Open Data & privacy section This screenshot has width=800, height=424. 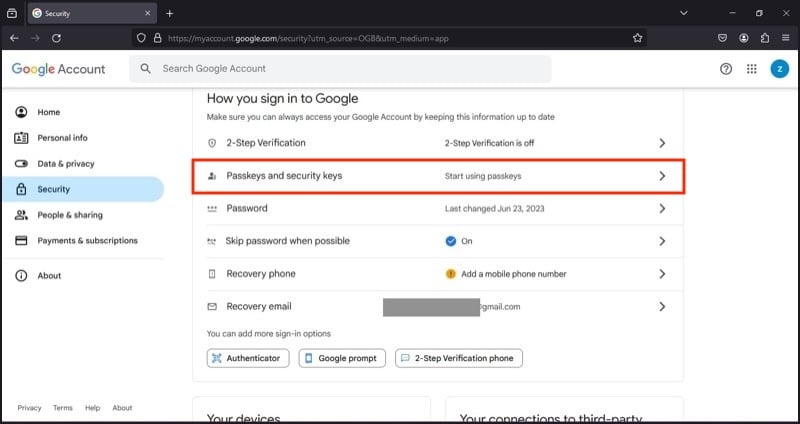(x=83, y=164)
